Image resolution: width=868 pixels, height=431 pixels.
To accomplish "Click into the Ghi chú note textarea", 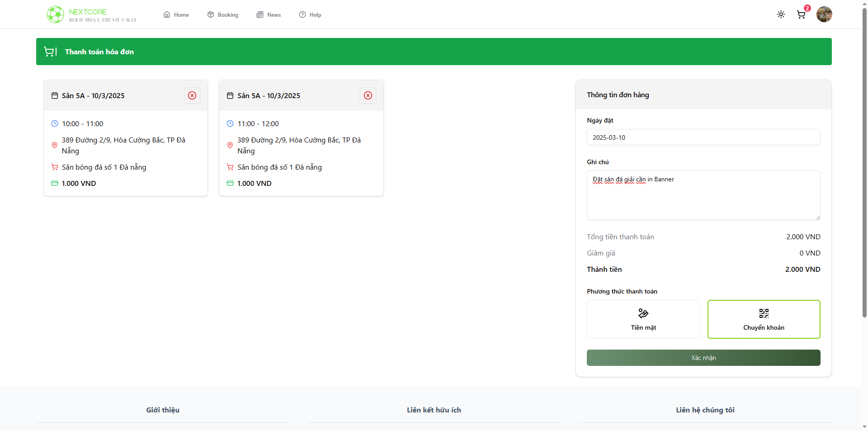I will coord(703,199).
